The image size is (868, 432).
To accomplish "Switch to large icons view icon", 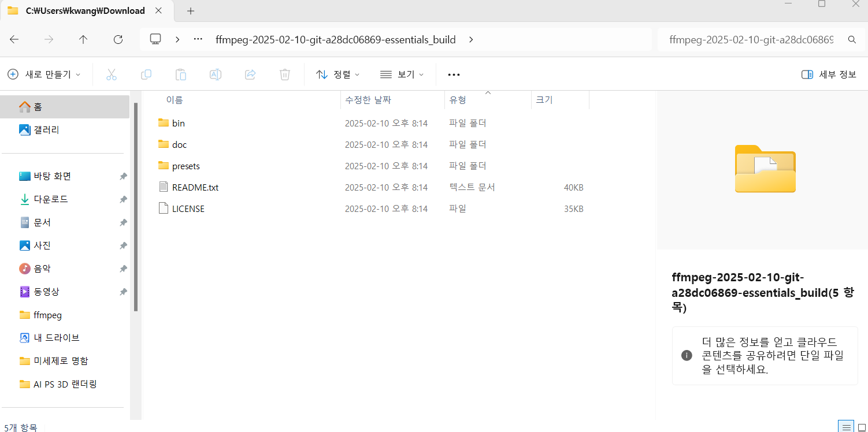I will 862,427.
